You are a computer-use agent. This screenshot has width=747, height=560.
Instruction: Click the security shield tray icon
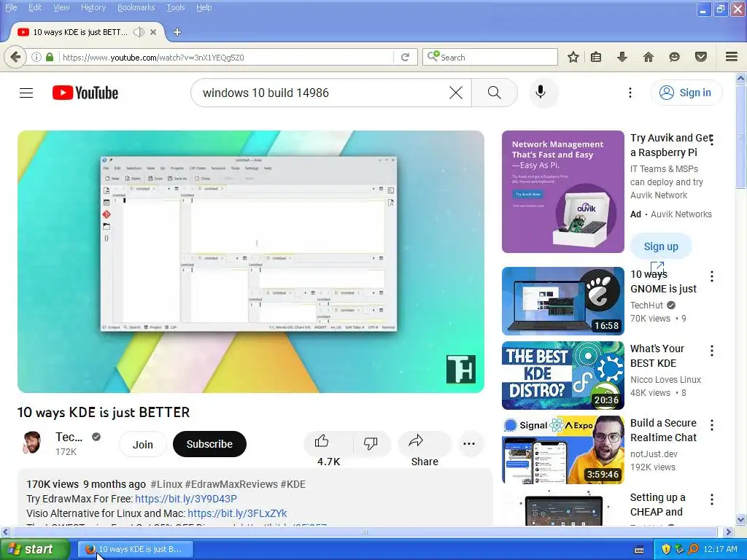click(666, 549)
